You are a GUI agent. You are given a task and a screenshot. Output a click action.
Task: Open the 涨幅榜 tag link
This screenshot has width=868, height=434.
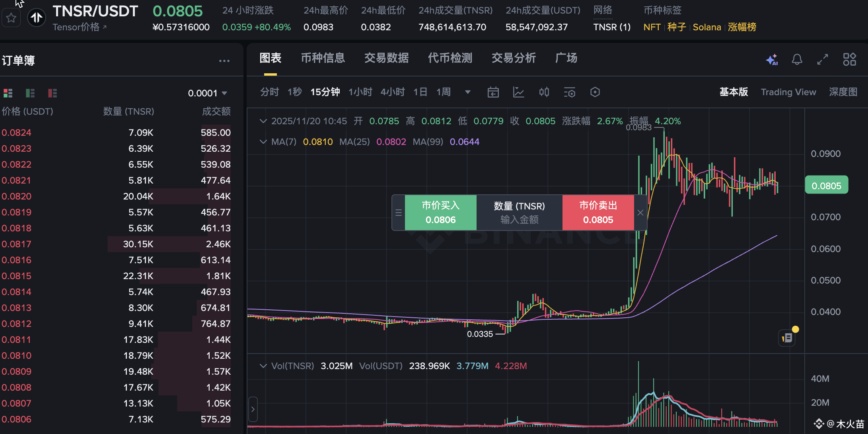[x=742, y=27]
